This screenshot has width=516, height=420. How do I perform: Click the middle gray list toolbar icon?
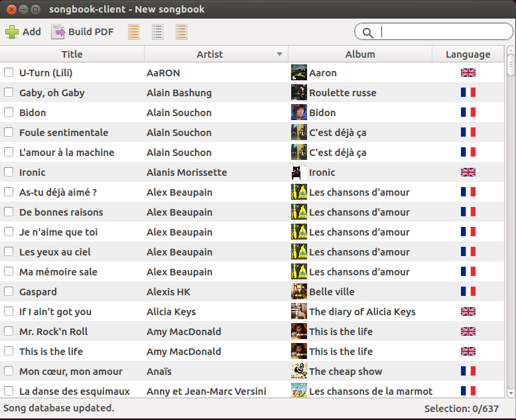coord(158,32)
